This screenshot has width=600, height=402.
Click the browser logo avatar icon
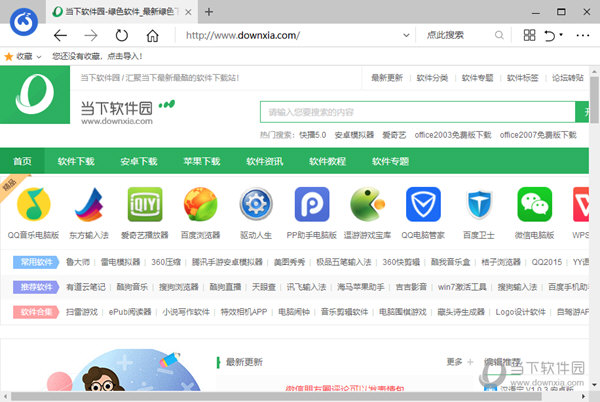pos(24,22)
